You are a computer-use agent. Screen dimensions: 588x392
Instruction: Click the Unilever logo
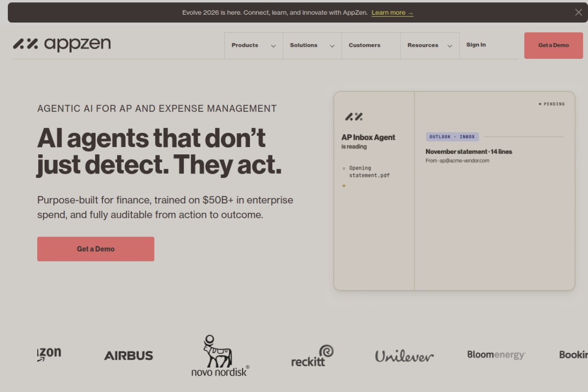[404, 356]
